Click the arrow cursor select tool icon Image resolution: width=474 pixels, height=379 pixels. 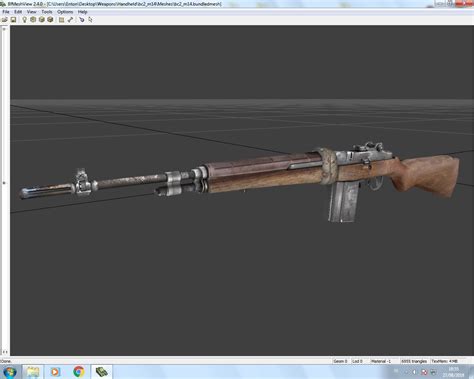coord(90,20)
